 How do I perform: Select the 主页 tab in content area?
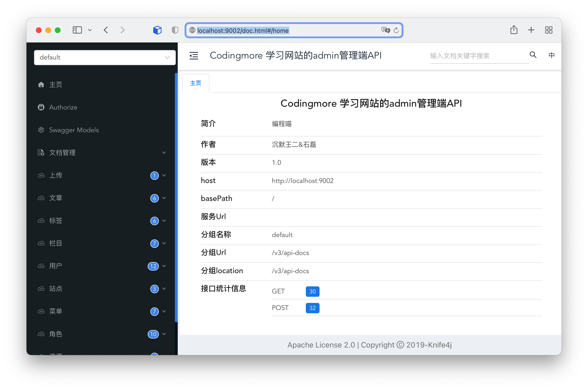[196, 83]
